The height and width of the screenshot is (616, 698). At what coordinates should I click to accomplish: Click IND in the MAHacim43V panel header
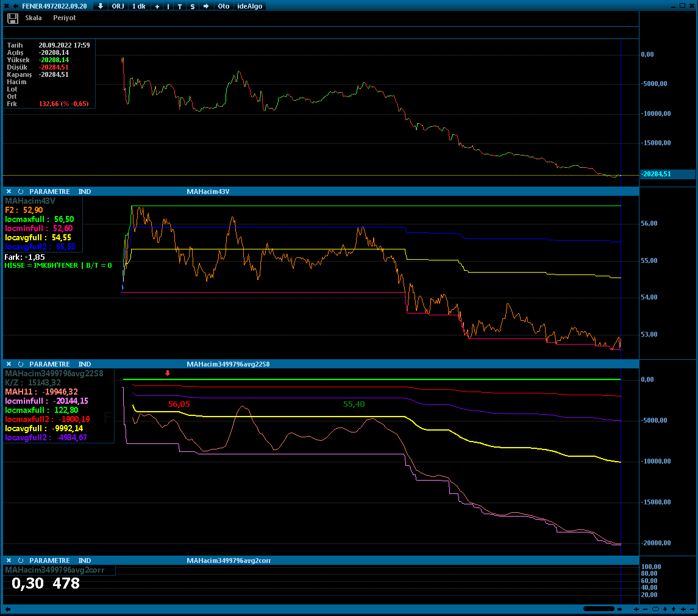[85, 192]
